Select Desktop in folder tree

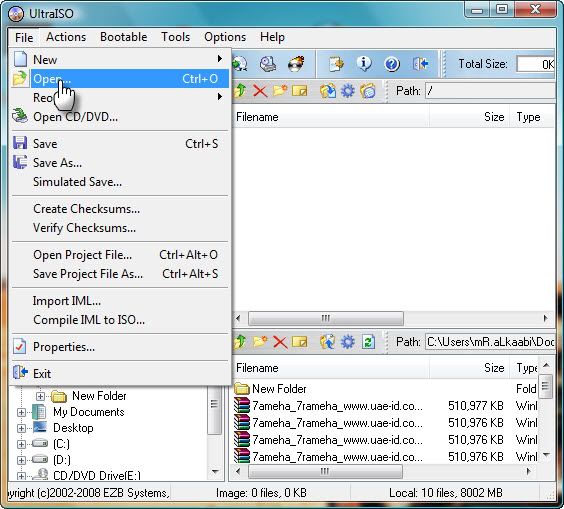[73, 428]
